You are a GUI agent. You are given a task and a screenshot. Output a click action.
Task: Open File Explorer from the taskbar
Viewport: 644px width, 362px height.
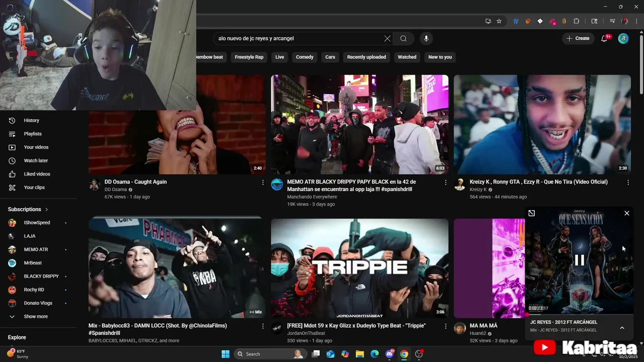(x=360, y=354)
